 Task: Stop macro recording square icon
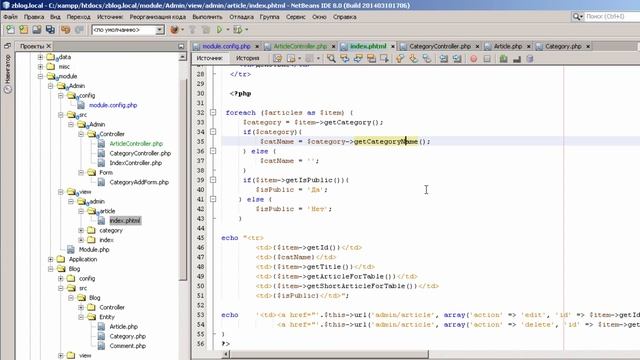(x=487, y=59)
